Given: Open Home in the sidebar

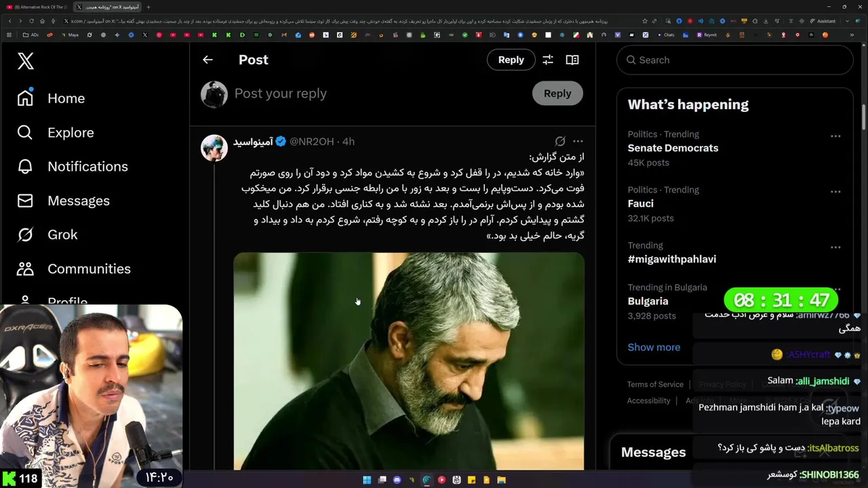Looking at the screenshot, I should (52, 98).
